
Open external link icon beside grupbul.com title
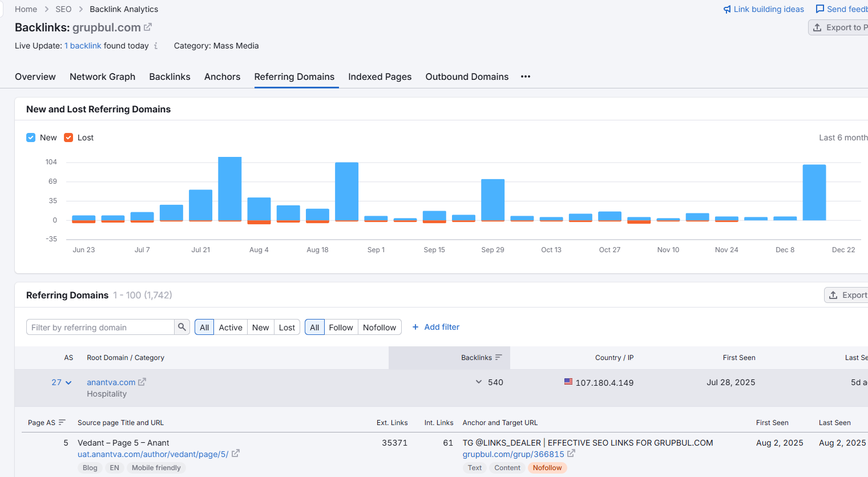coord(148,27)
